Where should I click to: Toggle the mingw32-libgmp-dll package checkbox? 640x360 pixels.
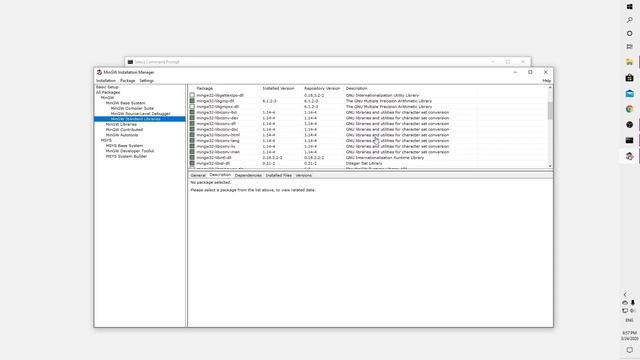(192, 101)
